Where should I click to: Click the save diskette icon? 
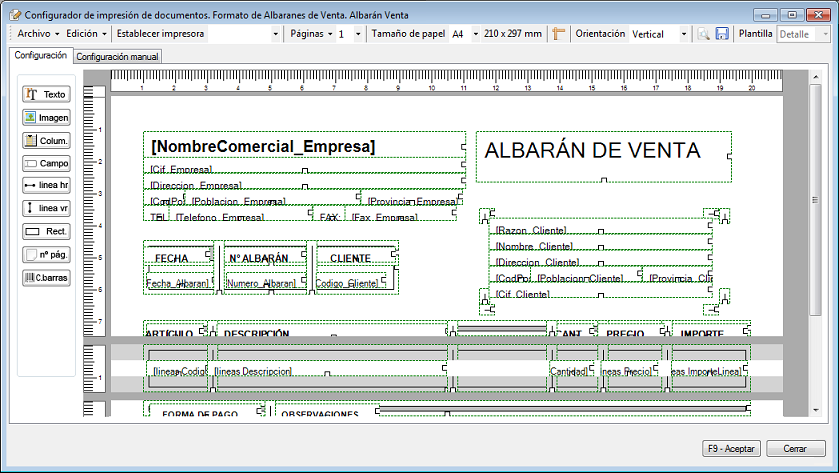coord(721,34)
